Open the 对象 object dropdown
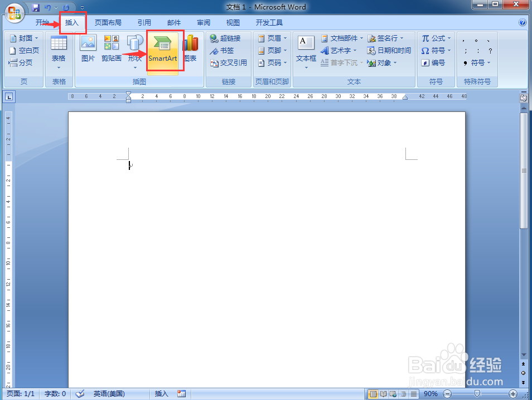 pos(382,63)
